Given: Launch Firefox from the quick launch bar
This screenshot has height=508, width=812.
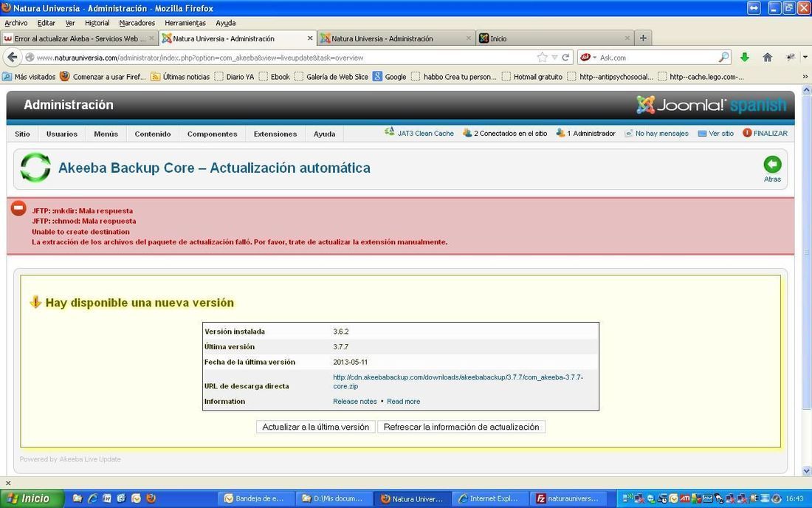Looking at the screenshot, I should pos(151,498).
